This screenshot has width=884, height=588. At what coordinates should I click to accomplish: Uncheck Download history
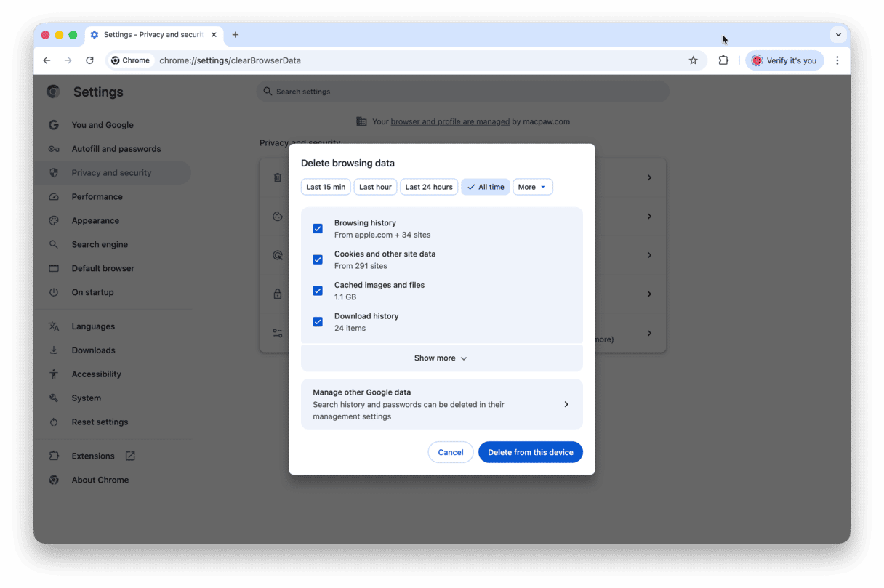[x=318, y=321]
